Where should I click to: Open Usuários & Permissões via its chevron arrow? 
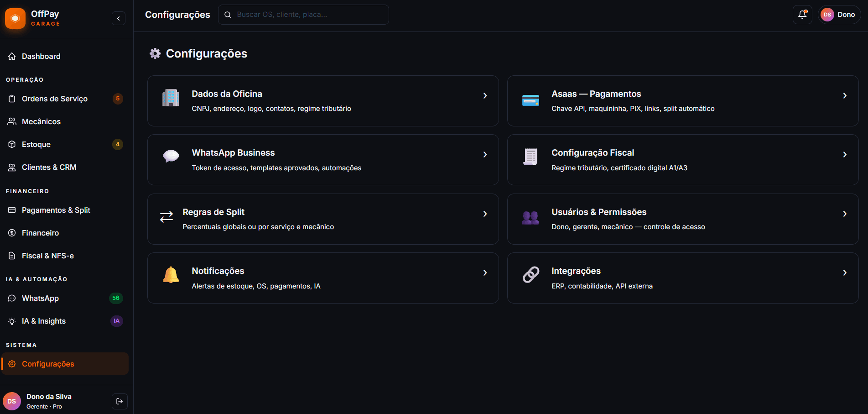pyautogui.click(x=845, y=214)
